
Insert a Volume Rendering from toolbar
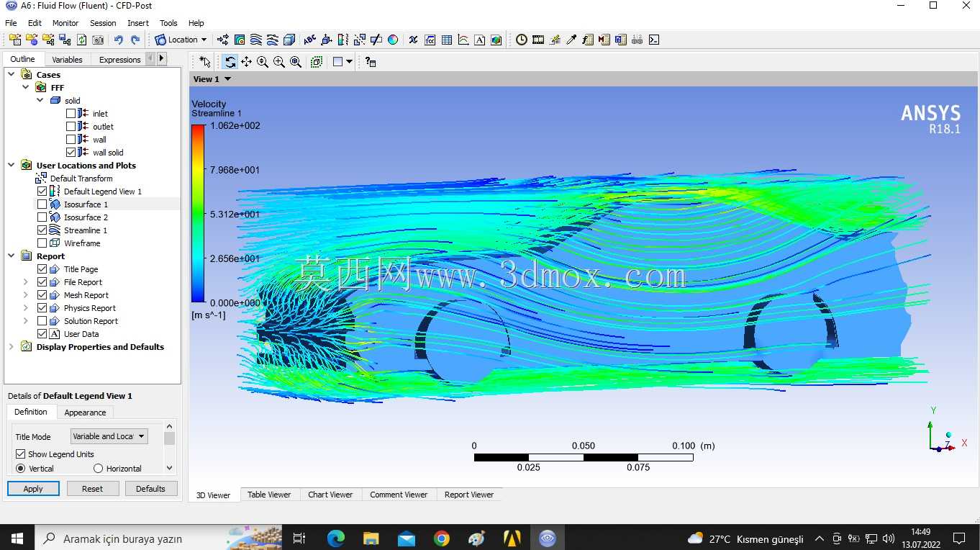(x=289, y=40)
